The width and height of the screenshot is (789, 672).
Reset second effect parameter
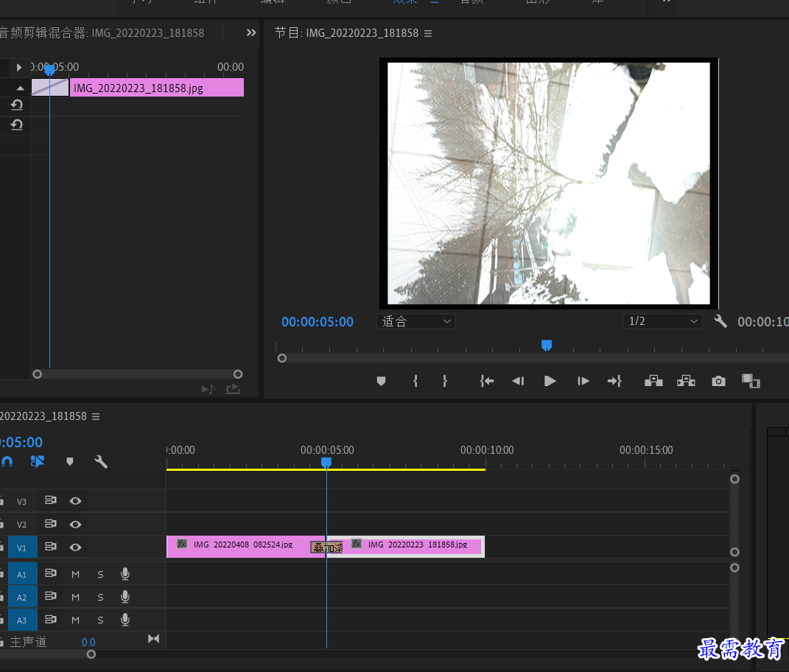tap(17, 125)
